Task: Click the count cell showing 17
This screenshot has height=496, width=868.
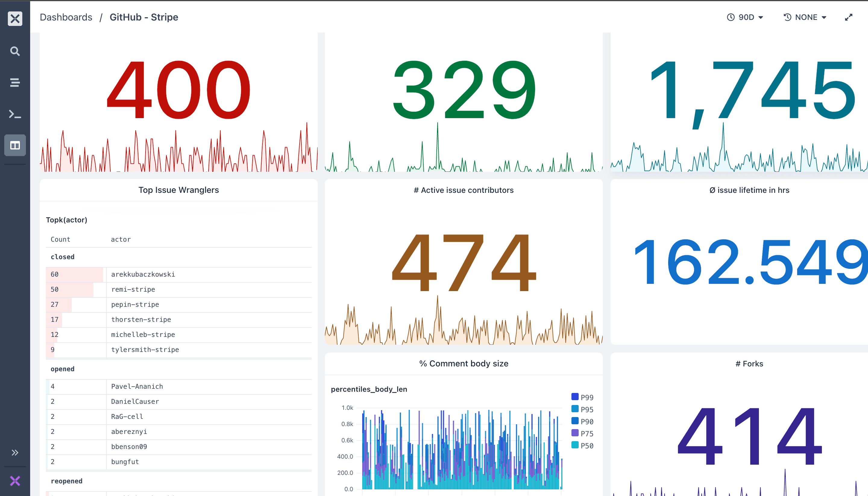Action: click(x=76, y=319)
